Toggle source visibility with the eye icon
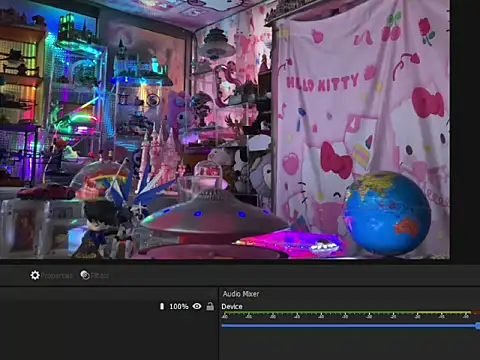The width and height of the screenshot is (480, 360). point(197,306)
